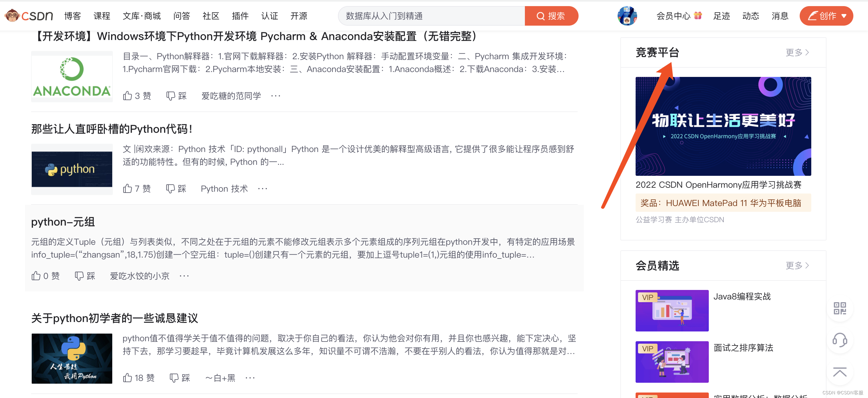Image resolution: width=868 pixels, height=398 pixels.
Task: Open more options for 初学者建议 article
Action: click(x=250, y=378)
